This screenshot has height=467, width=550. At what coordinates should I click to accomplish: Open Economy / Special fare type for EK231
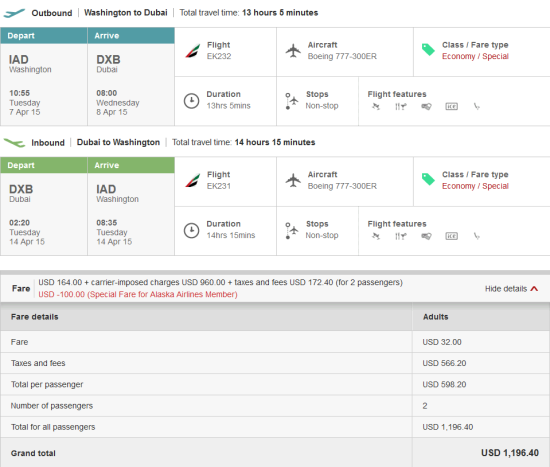pos(475,186)
